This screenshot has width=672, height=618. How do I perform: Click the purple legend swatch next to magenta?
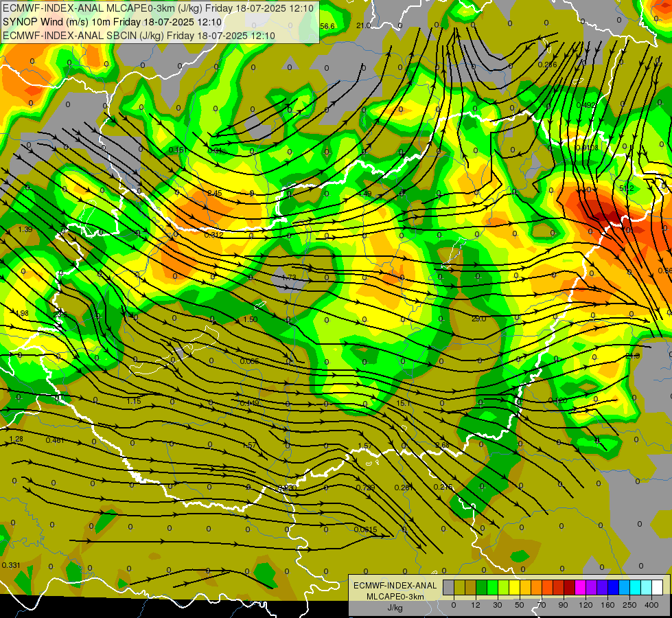(592, 587)
